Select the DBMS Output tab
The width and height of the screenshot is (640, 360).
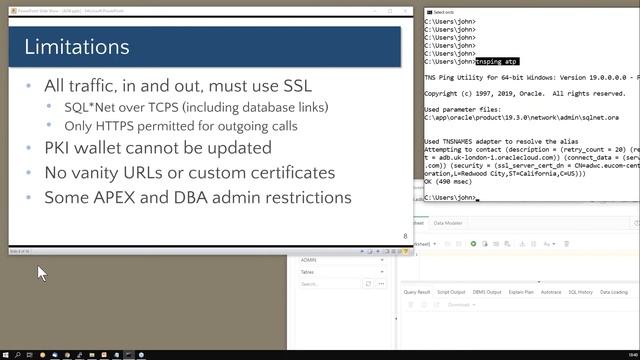tap(487, 292)
